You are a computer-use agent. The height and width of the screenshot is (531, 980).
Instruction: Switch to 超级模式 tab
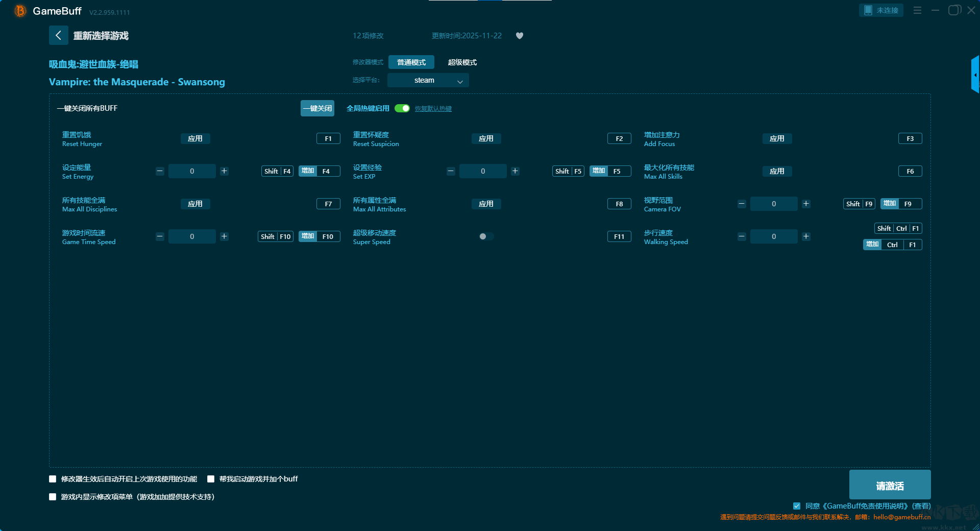[x=462, y=62]
